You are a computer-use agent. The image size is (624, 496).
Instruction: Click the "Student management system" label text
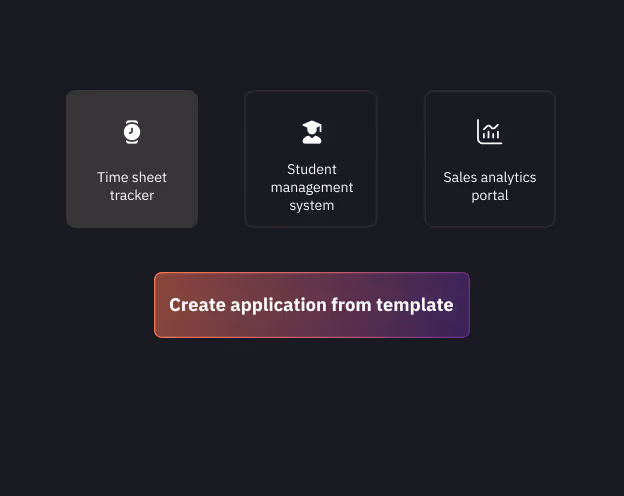click(312, 187)
